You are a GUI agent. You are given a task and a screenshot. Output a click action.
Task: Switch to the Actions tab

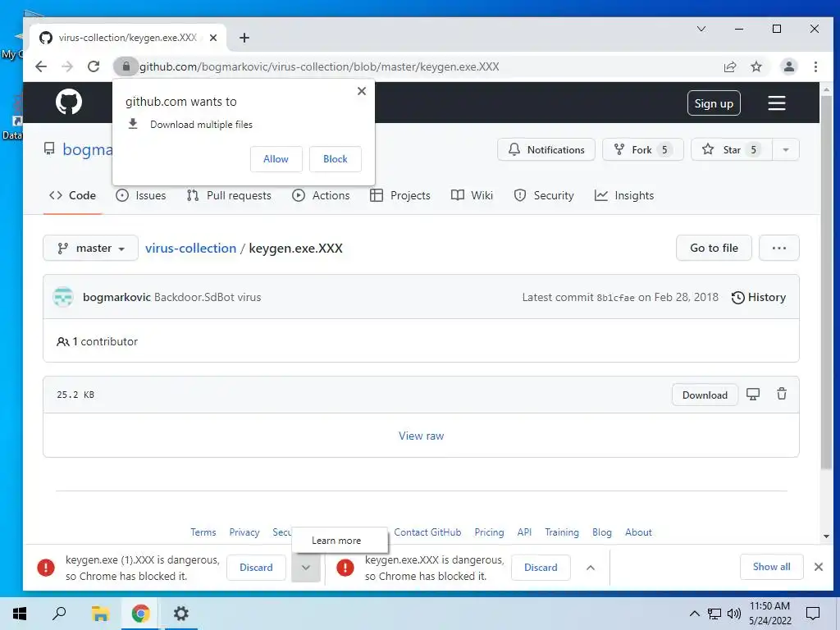[321, 195]
